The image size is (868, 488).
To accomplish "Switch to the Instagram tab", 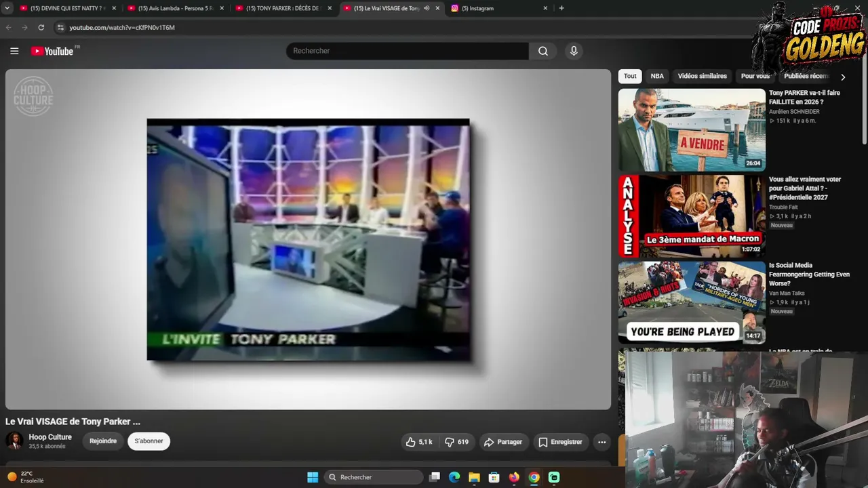I will pos(499,8).
